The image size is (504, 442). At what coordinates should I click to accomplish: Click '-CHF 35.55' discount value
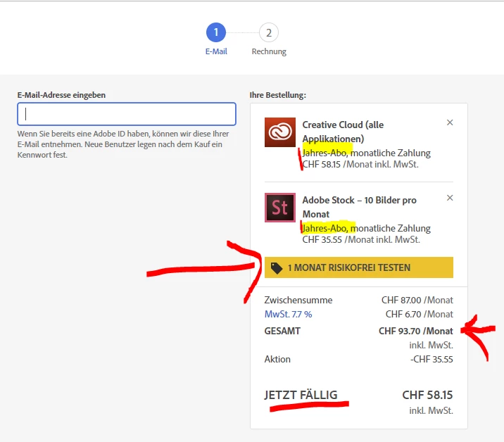tap(431, 359)
